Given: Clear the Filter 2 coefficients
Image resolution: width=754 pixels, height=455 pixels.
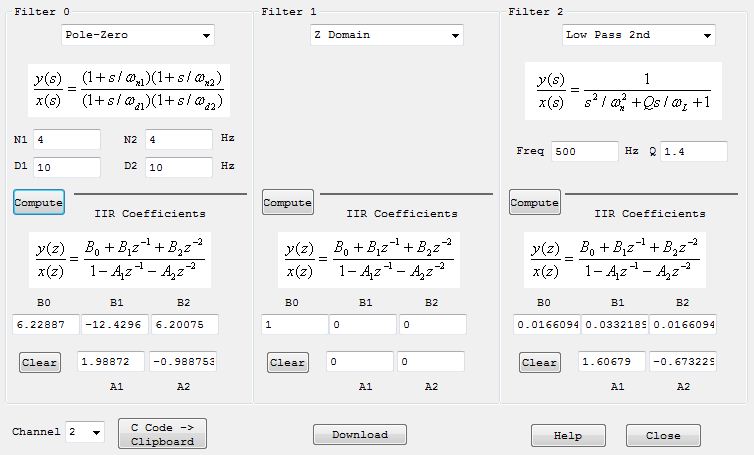Looking at the screenshot, I should coord(540,362).
